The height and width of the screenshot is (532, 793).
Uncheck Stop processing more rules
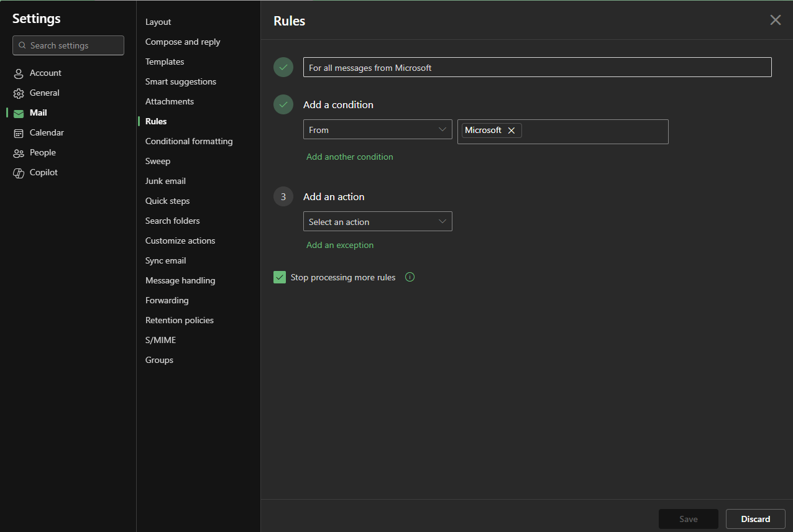click(280, 277)
